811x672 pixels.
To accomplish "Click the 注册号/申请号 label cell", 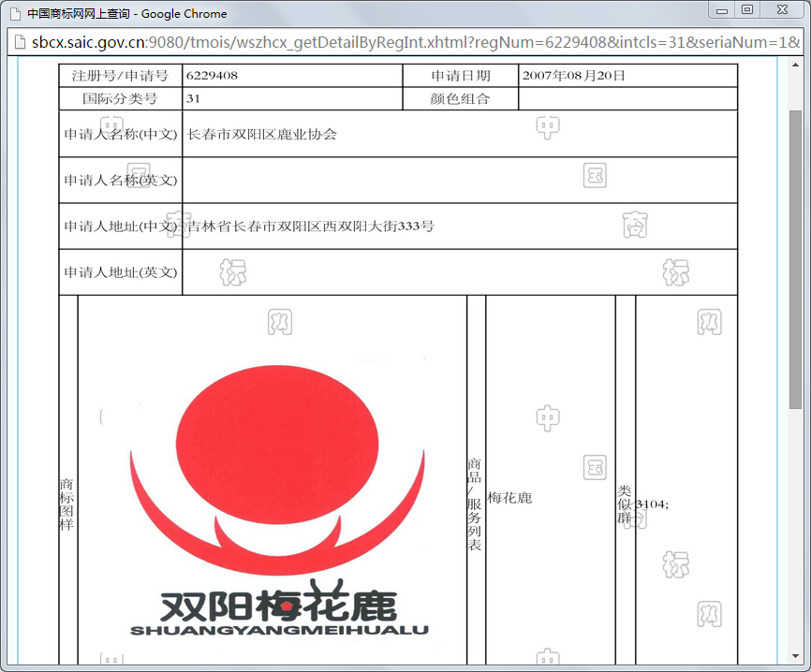I will (121, 76).
